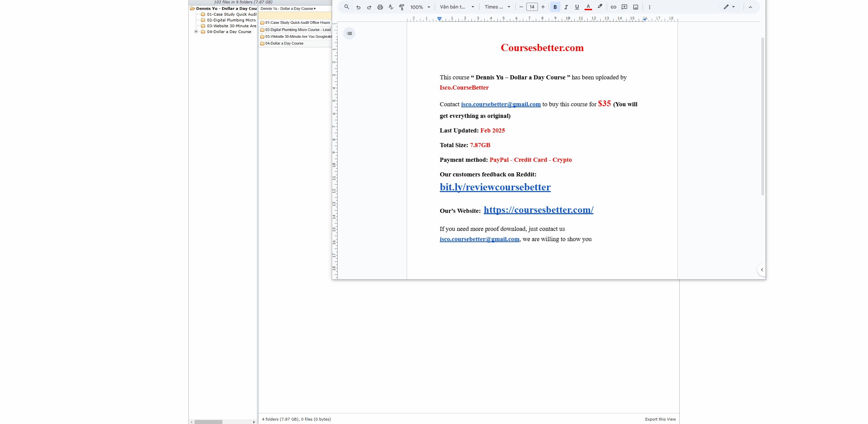Click the search menus magnifier icon
868x424 pixels.
(x=346, y=7)
